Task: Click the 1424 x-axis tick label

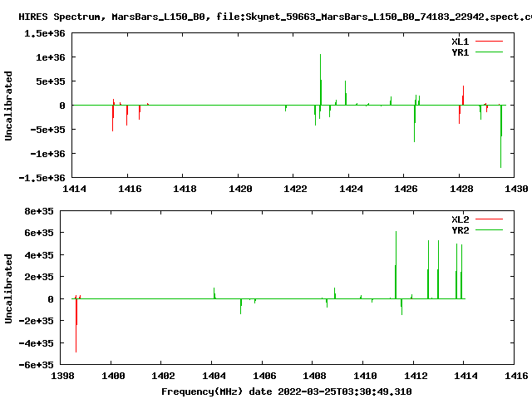Action: coord(351,189)
